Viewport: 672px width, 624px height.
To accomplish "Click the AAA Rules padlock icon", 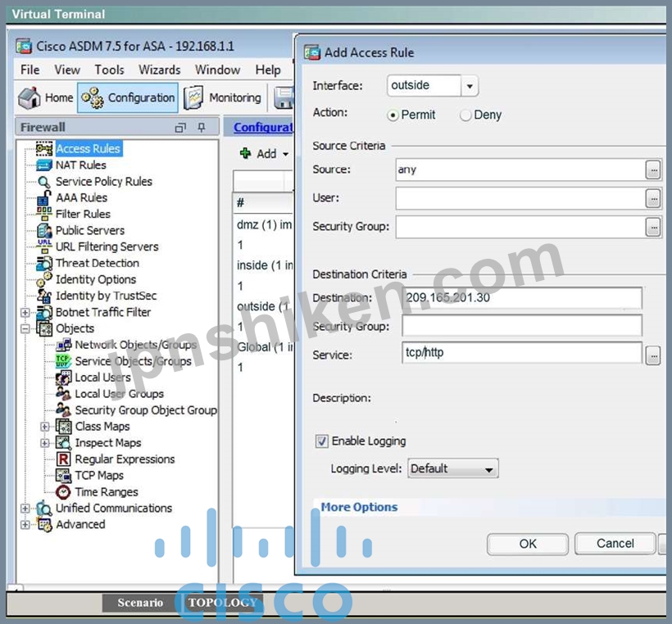I will click(x=44, y=198).
